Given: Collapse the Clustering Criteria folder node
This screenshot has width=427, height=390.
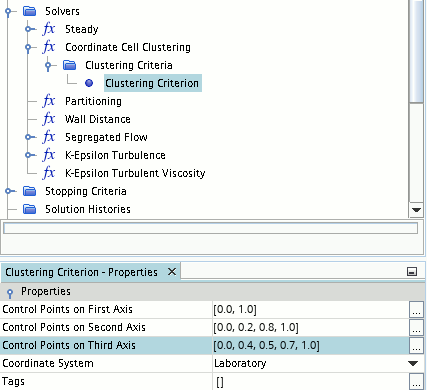Looking at the screenshot, I should (48, 65).
